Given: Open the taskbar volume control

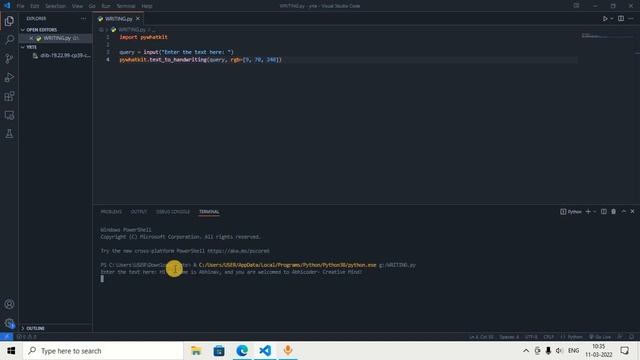Looking at the screenshot, I should point(559,351).
